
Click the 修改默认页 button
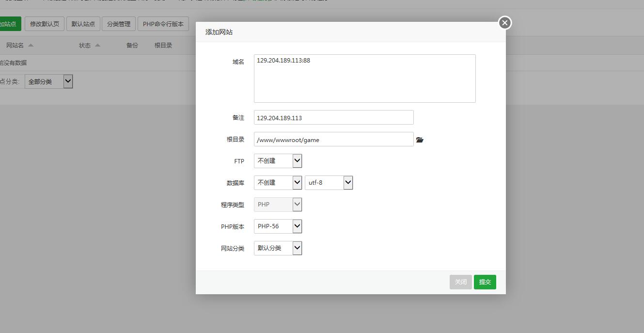tap(45, 24)
